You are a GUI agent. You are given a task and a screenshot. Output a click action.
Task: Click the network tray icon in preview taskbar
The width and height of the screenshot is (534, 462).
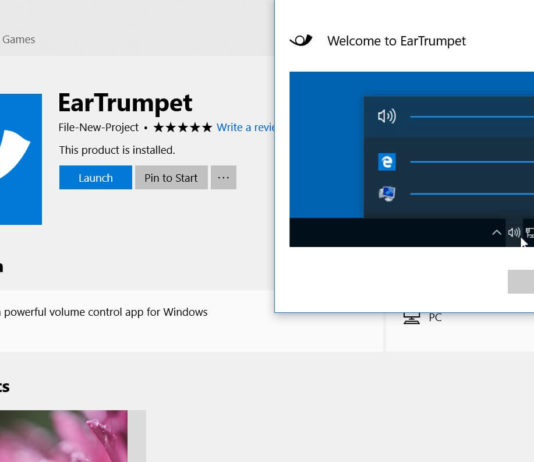pyautogui.click(x=530, y=233)
